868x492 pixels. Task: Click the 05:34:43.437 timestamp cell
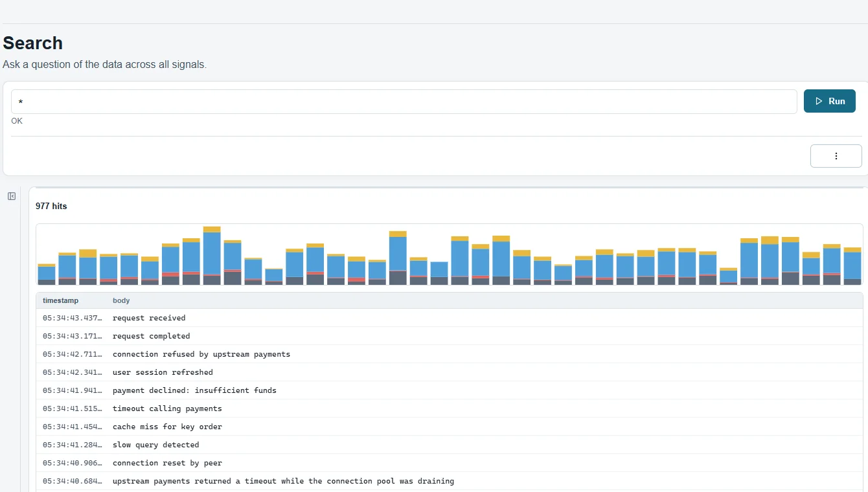(x=73, y=318)
